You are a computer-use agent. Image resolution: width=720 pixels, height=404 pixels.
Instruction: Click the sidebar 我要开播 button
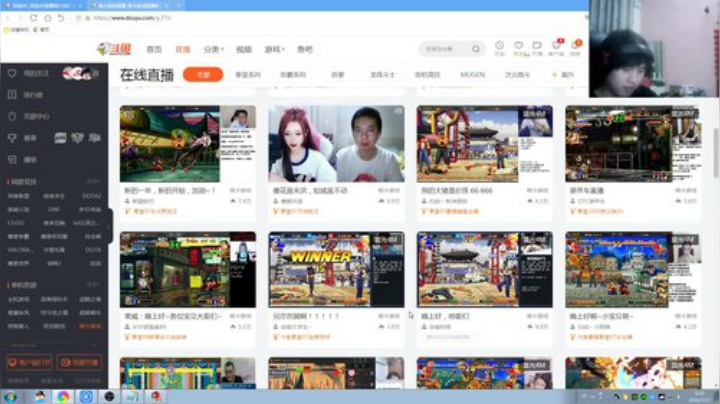tap(79, 362)
